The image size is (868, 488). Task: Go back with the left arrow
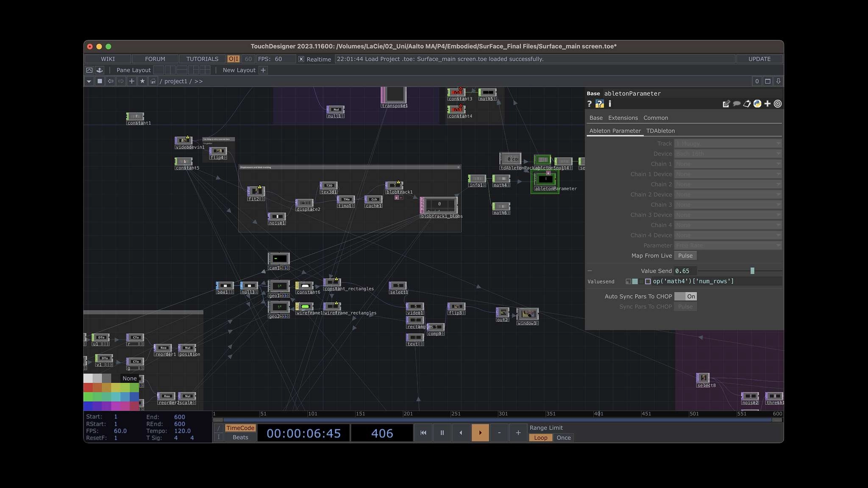coord(110,81)
